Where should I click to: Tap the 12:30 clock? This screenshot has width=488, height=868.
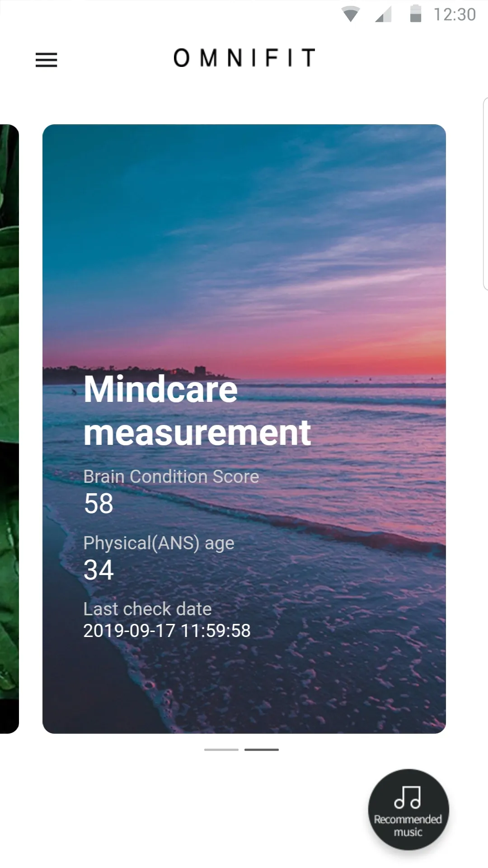coord(455,14)
